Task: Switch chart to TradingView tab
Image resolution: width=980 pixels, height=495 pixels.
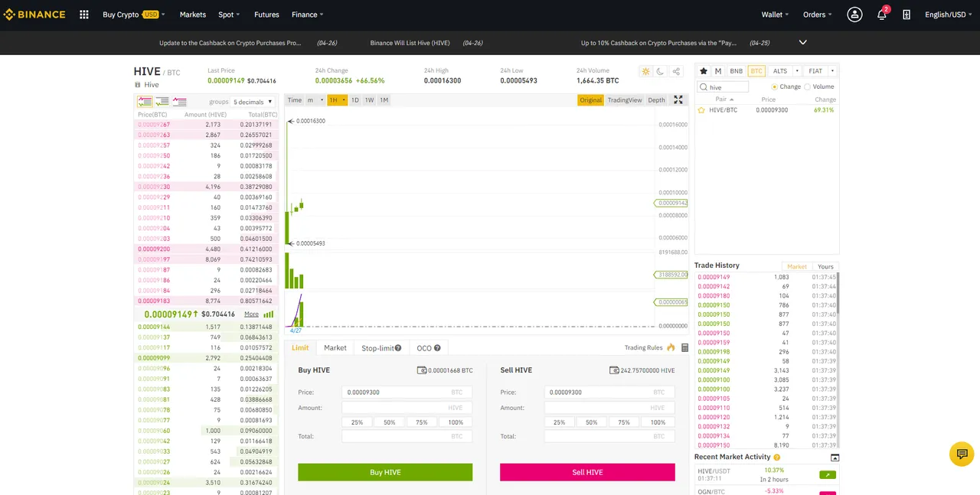Action: [x=625, y=100]
